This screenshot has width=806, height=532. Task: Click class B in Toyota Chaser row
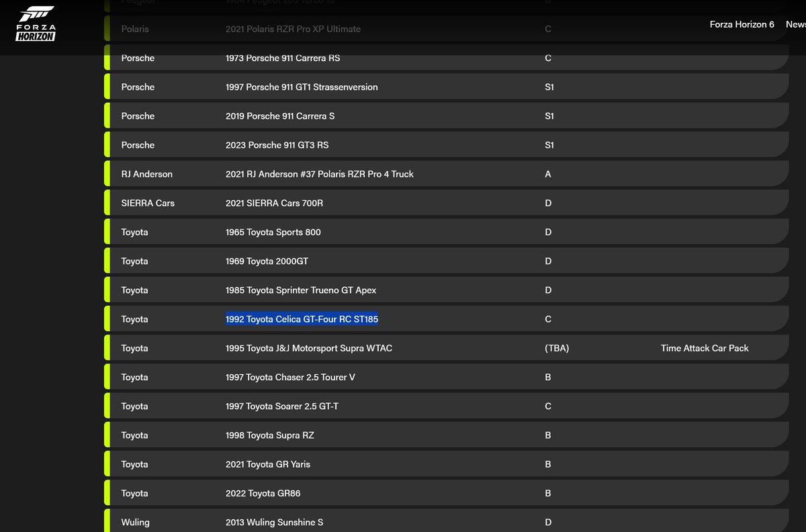tap(548, 377)
